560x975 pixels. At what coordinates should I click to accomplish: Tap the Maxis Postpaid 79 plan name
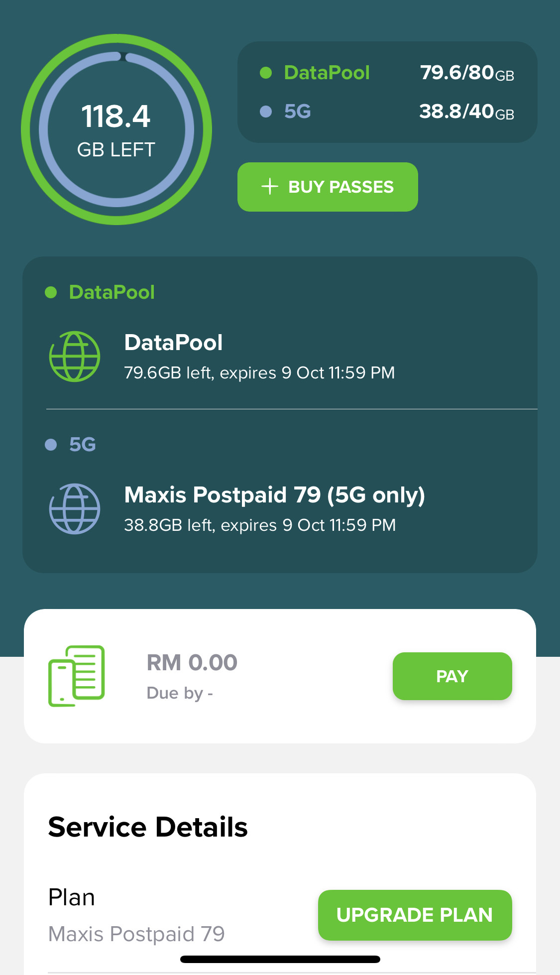pyautogui.click(x=136, y=934)
